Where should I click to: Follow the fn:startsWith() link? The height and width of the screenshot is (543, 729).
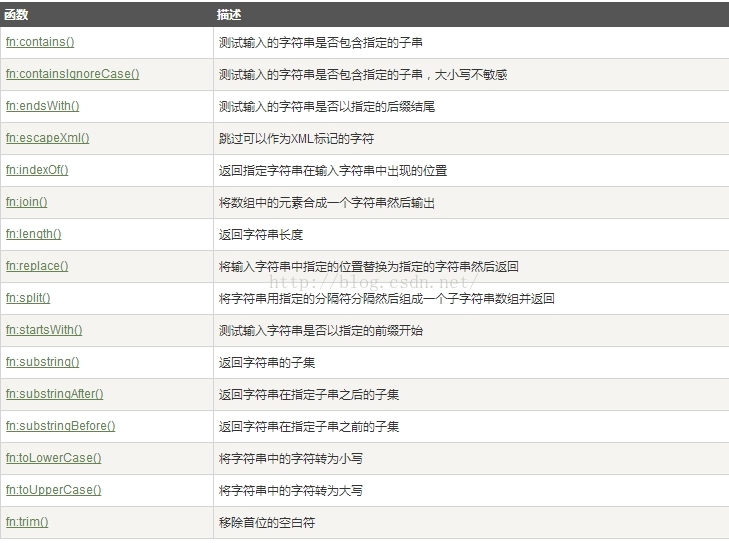tap(44, 330)
